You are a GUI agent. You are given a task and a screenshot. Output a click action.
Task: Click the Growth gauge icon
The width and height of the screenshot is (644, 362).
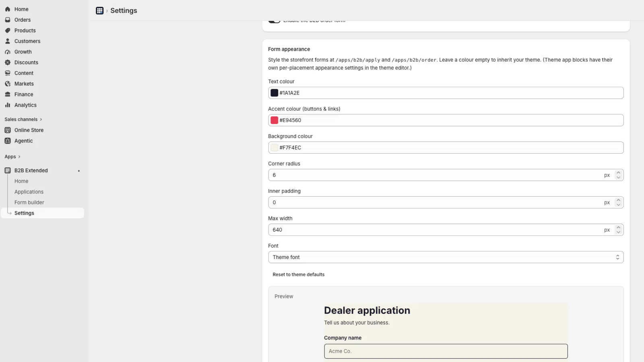point(8,52)
